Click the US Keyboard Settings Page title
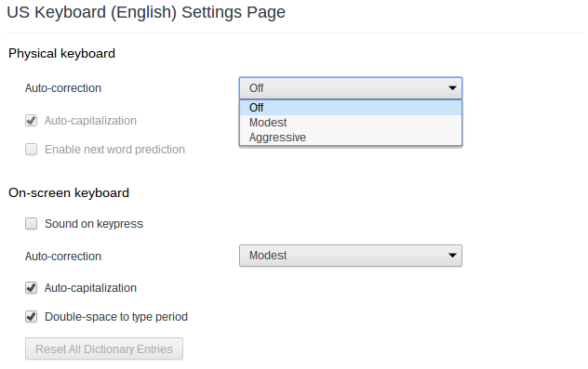 146,12
